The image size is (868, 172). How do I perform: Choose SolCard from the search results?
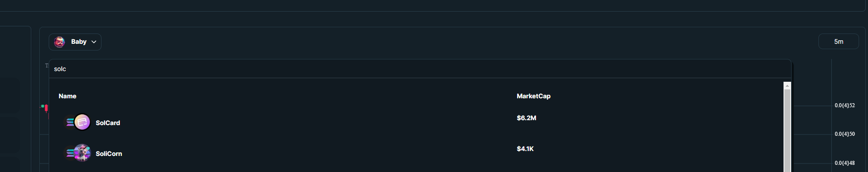(108, 123)
